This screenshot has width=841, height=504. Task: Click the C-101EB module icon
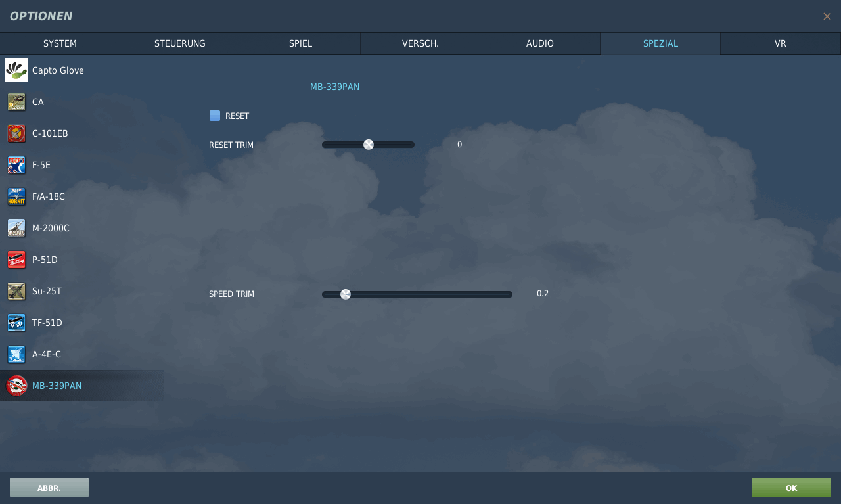pyautogui.click(x=16, y=133)
